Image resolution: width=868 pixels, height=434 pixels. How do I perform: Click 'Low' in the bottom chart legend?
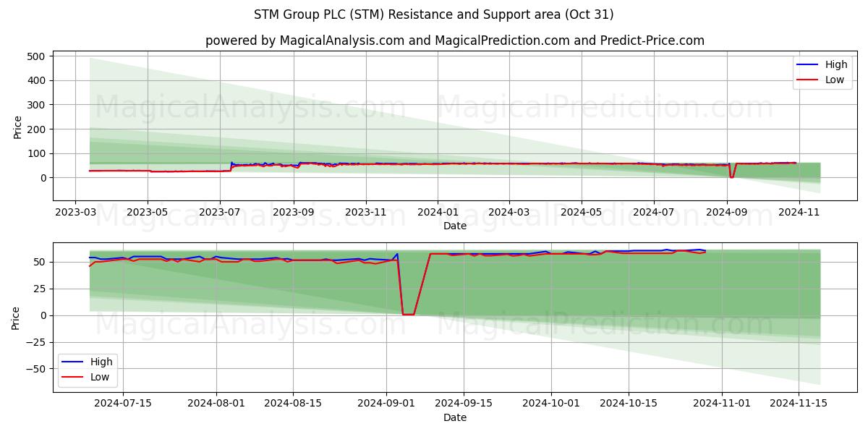coord(100,377)
